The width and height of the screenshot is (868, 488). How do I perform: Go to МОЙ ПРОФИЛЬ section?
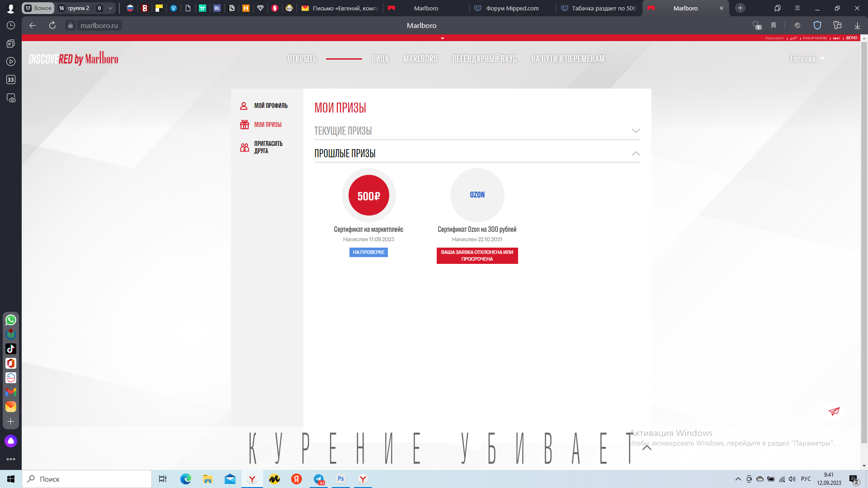[x=271, y=106]
